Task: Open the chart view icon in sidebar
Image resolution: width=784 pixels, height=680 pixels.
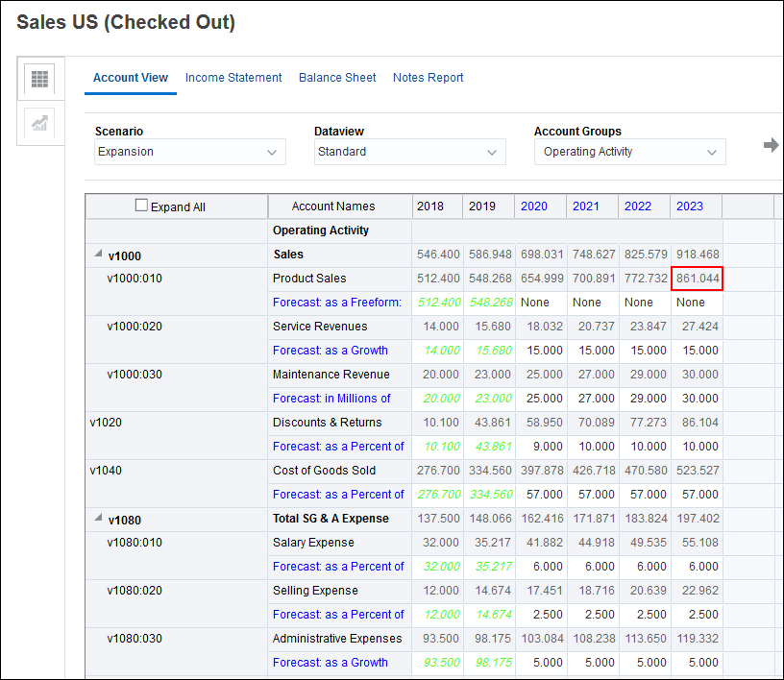Action: point(39,124)
